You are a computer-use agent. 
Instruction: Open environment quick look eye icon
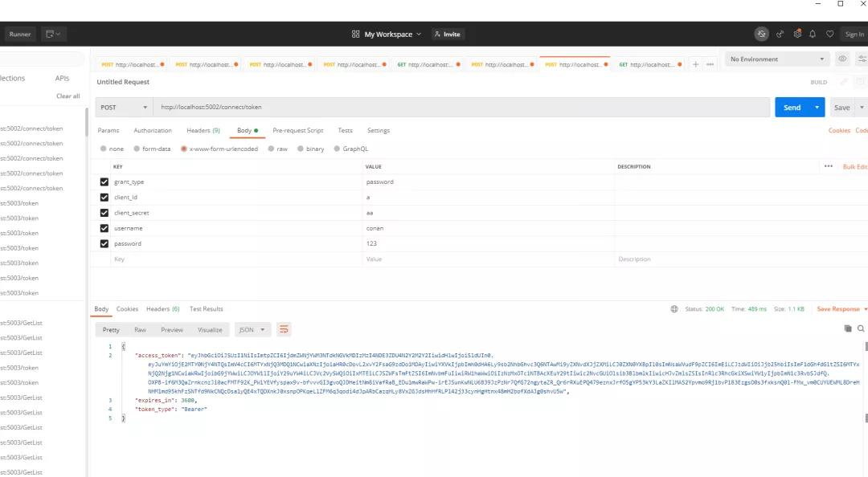coord(842,59)
